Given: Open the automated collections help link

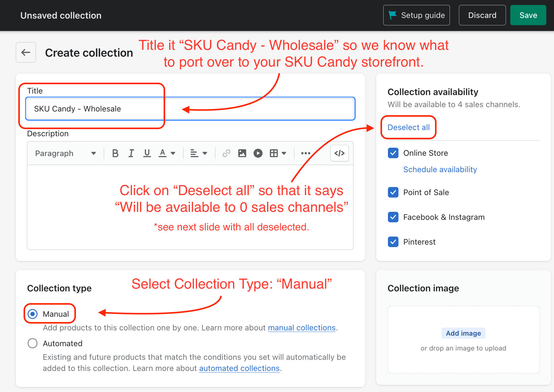Looking at the screenshot, I should click(x=239, y=368).
